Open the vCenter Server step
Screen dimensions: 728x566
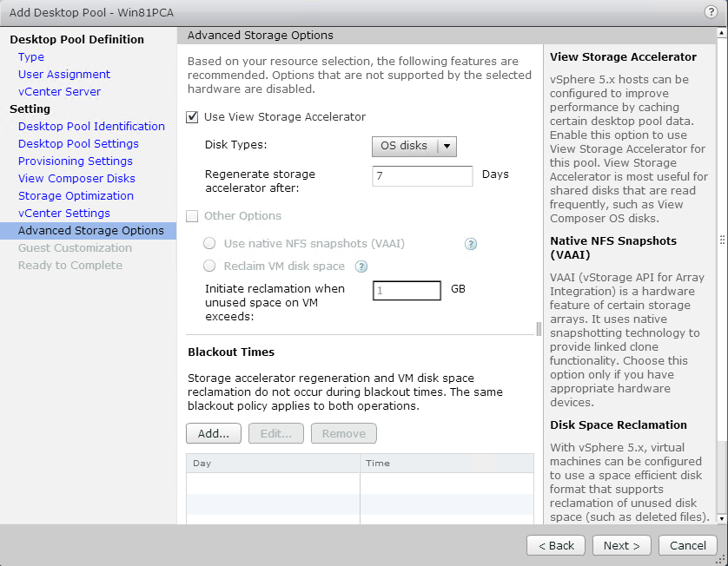(59, 92)
